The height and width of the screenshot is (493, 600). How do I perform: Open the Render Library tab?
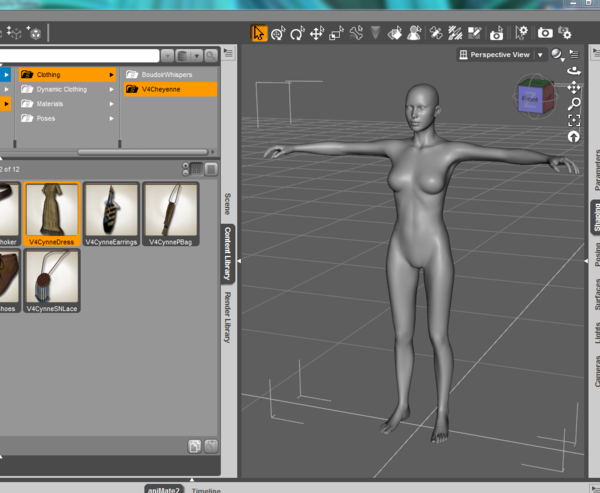click(228, 317)
